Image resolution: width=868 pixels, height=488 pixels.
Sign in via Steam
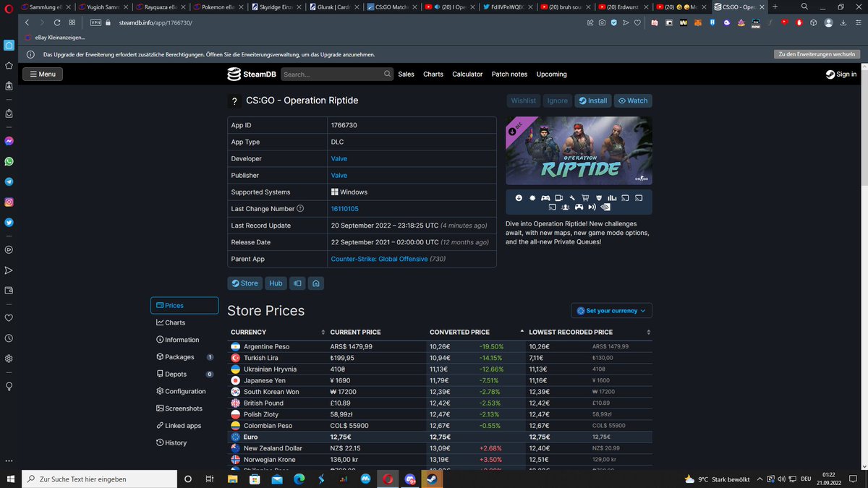(841, 74)
